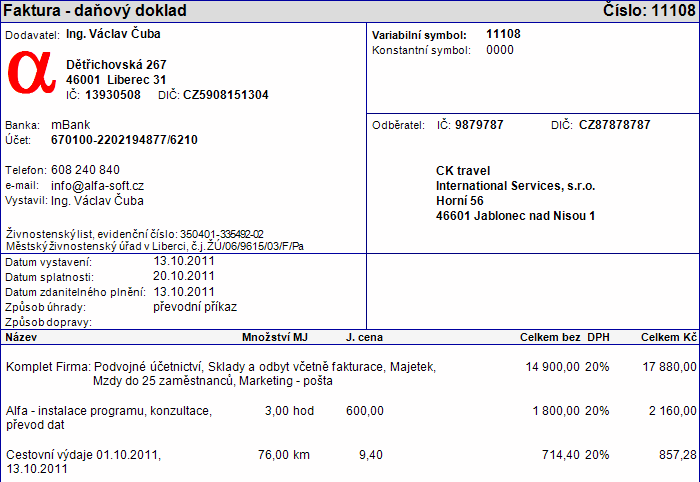The image size is (700, 482).
Task: Click the e-mail 'info@alfa-soft.cz'
Action: 97,186
